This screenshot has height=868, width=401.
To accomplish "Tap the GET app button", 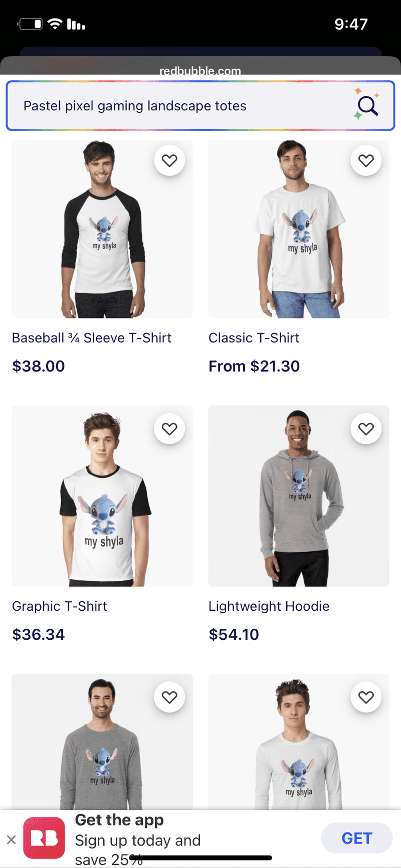I will coord(356,838).
